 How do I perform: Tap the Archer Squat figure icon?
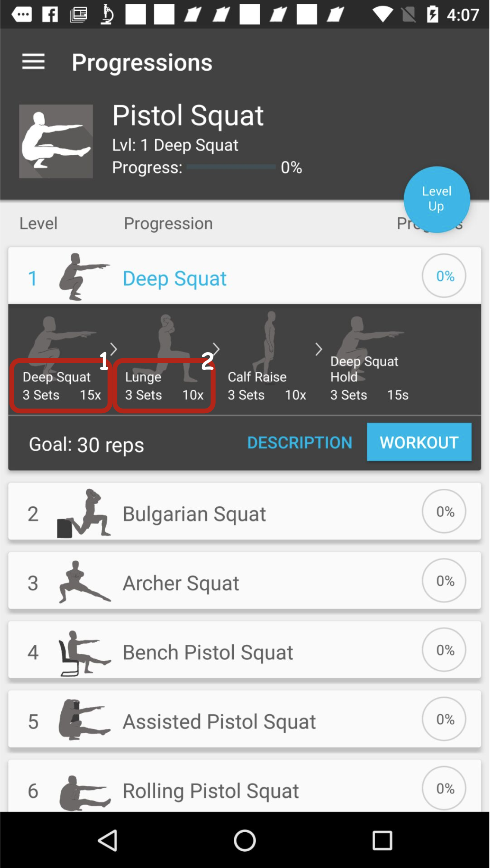click(x=85, y=582)
